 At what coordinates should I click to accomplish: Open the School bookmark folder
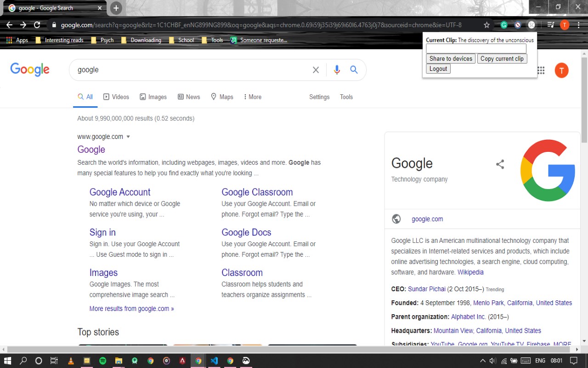[x=181, y=40]
